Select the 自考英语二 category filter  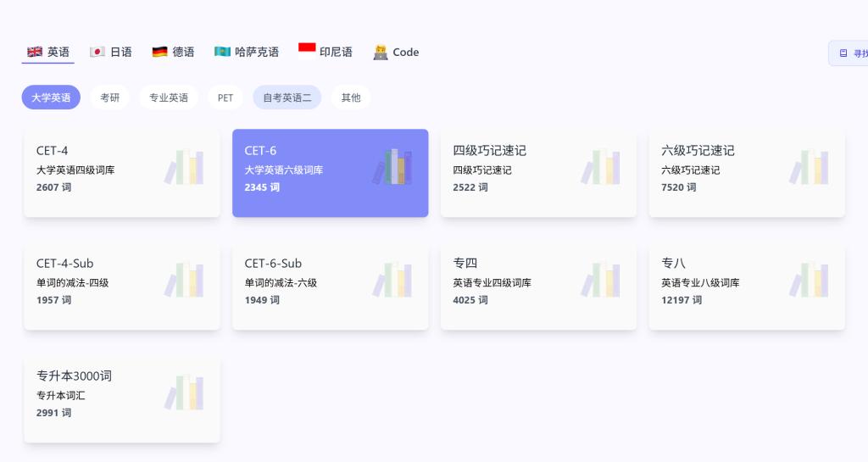[x=287, y=97]
